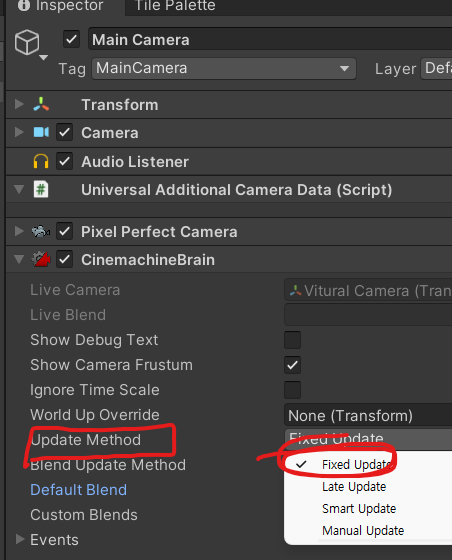
Task: Click the CinemachineBrain component icon
Action: pos(41,259)
